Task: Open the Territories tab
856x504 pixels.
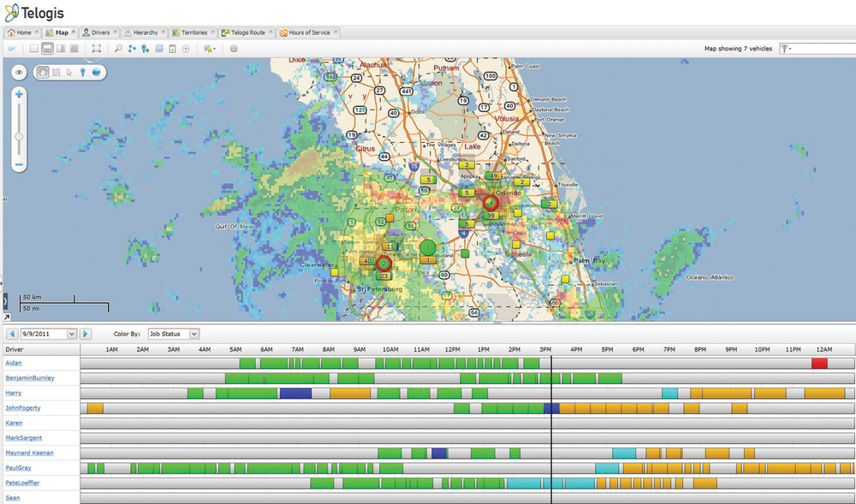Action: [x=193, y=32]
